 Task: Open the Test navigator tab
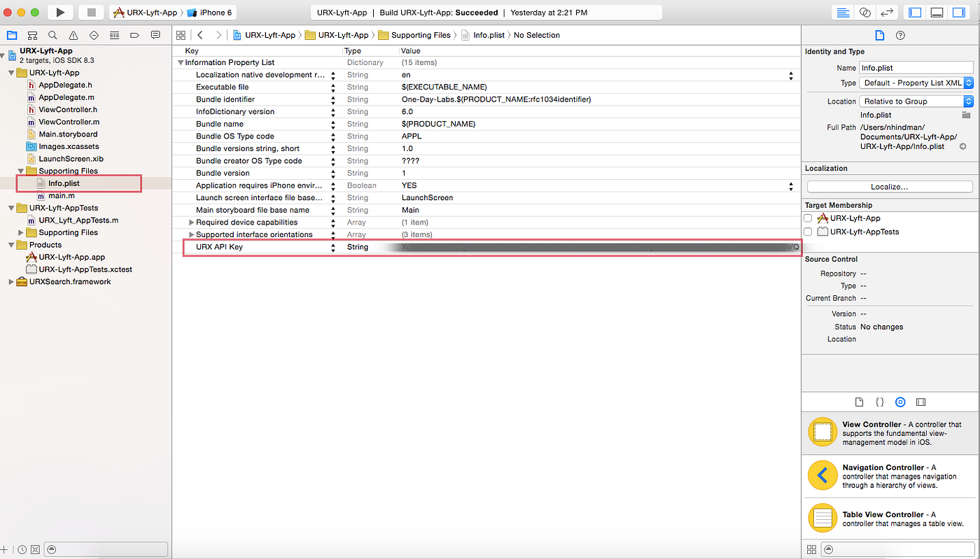pos(94,35)
